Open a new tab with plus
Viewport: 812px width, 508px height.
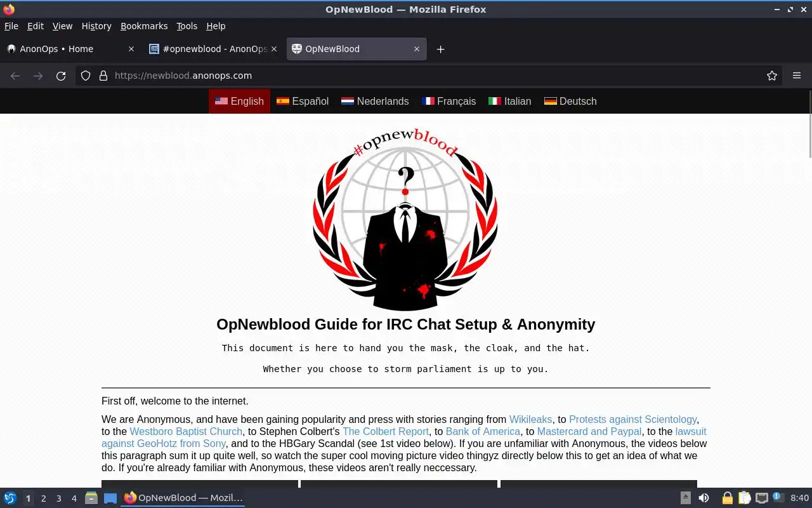click(440, 49)
